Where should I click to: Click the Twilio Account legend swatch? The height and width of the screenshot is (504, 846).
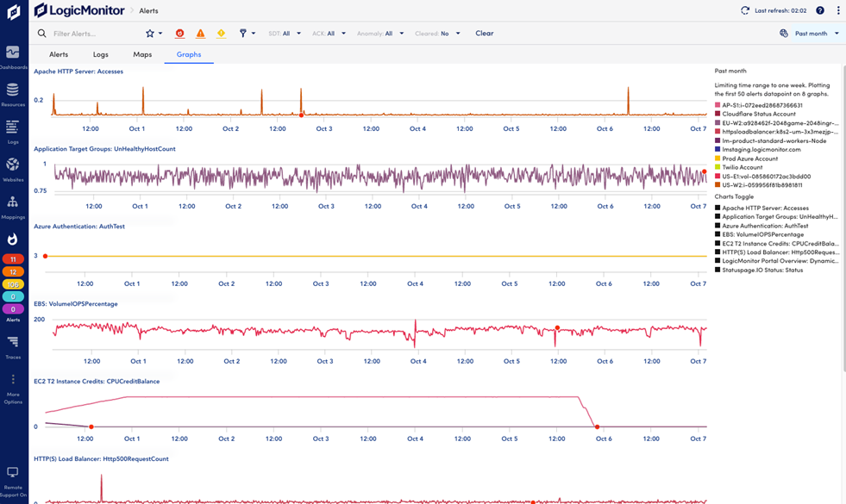[x=718, y=168]
